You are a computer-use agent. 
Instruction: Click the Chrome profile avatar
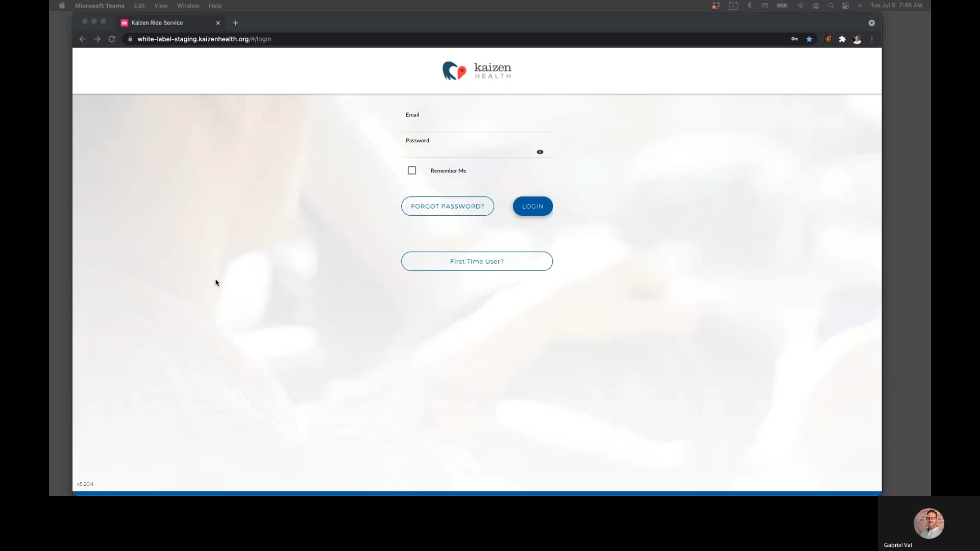(x=857, y=39)
